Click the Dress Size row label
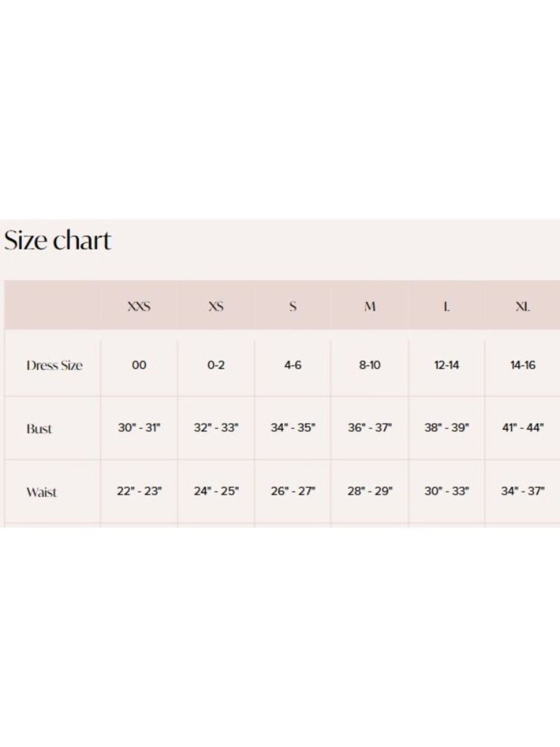The width and height of the screenshot is (560, 747). pyautogui.click(x=54, y=365)
